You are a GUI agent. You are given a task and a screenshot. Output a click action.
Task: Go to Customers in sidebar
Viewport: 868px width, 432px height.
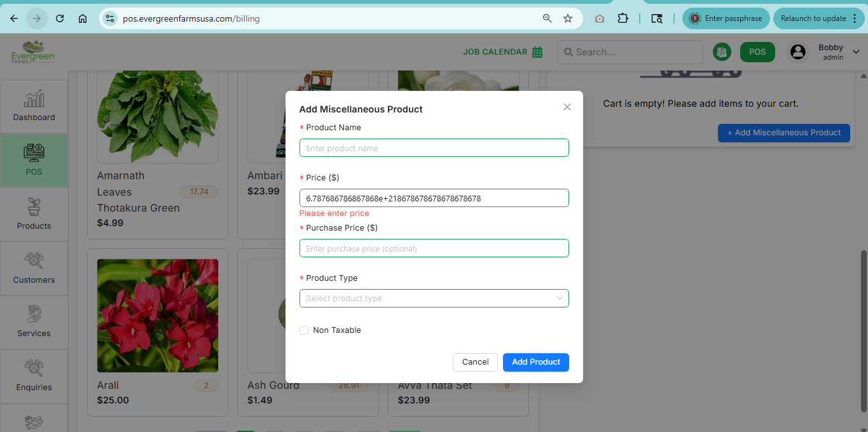point(34,268)
